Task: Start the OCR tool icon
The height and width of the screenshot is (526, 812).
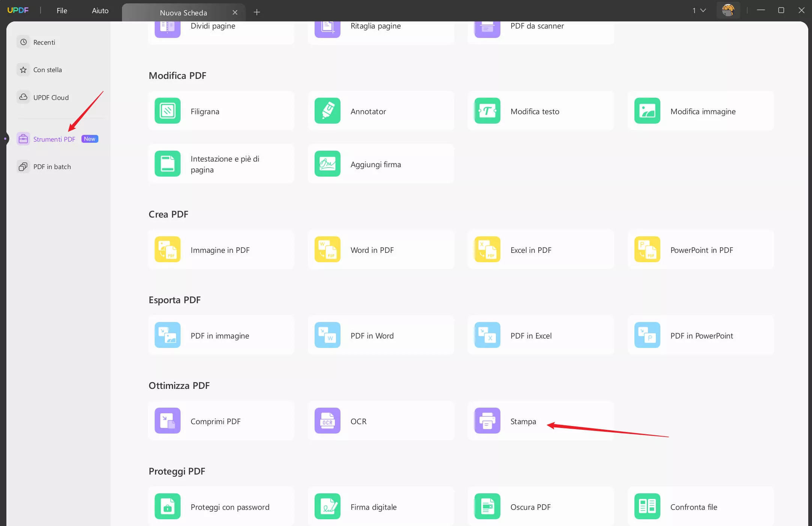Action: (x=327, y=421)
